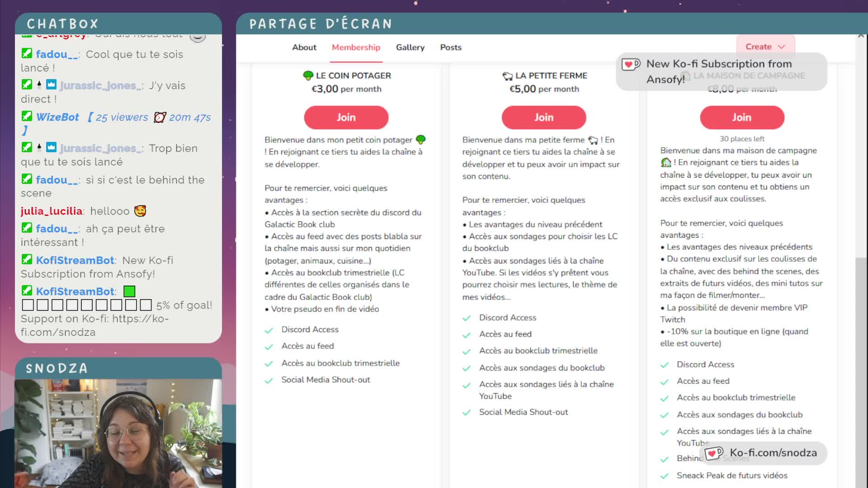Viewport: 868px width, 488px height.
Task: Click the broccoli emoji after 'petit coin potager'
Action: coord(420,140)
